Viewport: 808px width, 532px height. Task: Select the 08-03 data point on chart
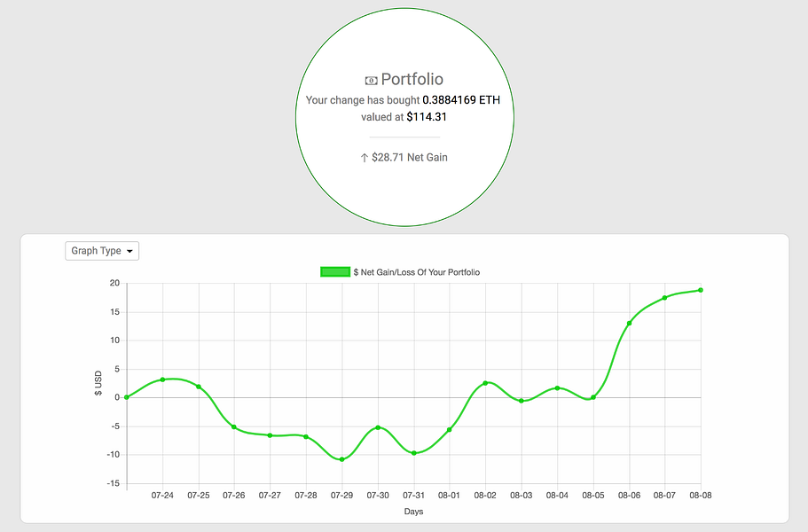coord(522,401)
